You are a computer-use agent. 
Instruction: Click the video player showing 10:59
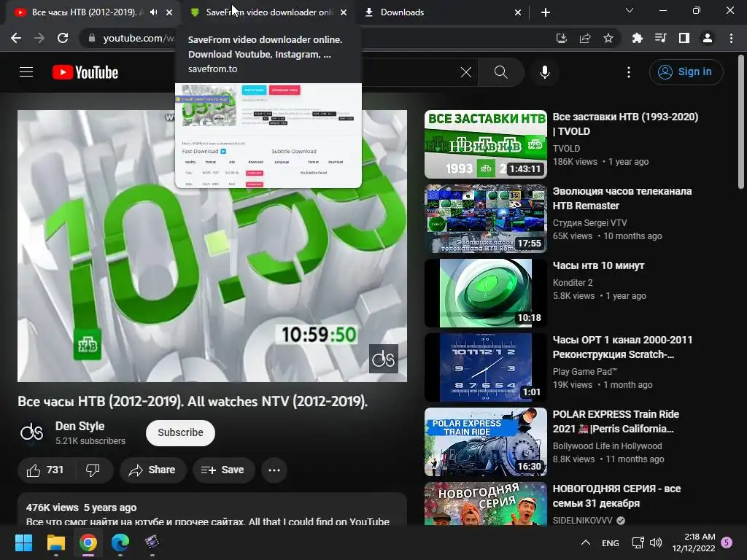[212, 246]
